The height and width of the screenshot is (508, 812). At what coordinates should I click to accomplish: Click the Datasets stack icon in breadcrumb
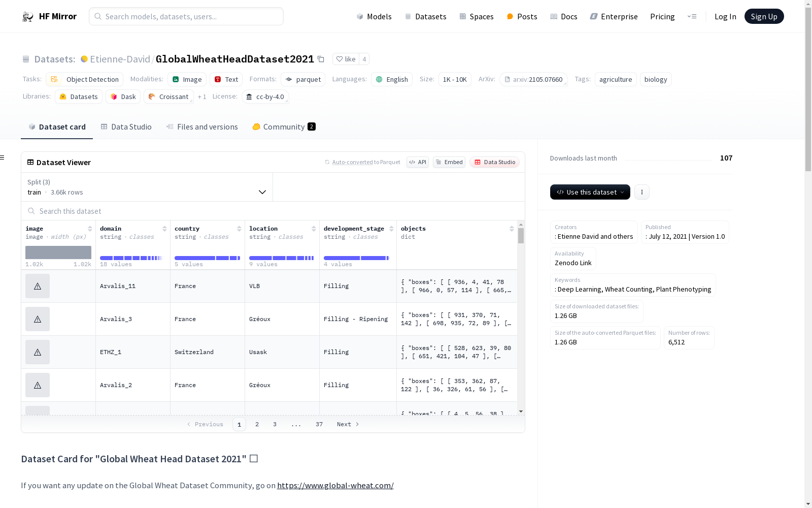coord(26,59)
